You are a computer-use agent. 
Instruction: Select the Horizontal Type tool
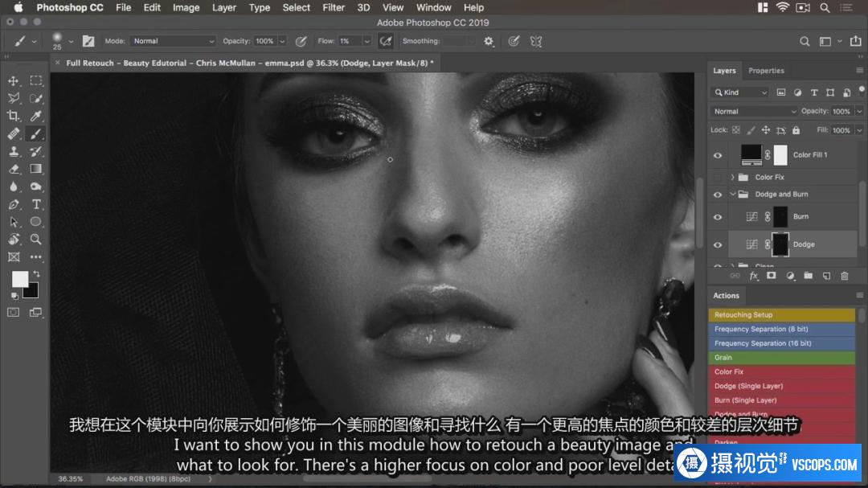[x=36, y=204]
